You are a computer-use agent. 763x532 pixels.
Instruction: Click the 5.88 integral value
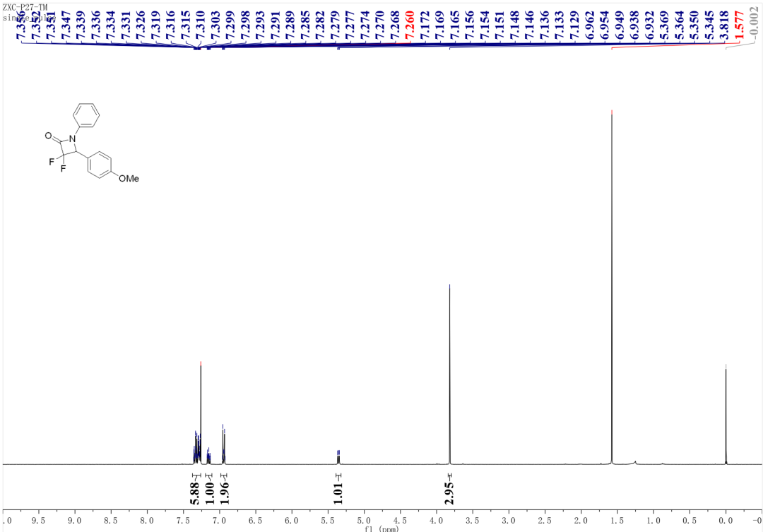194,493
